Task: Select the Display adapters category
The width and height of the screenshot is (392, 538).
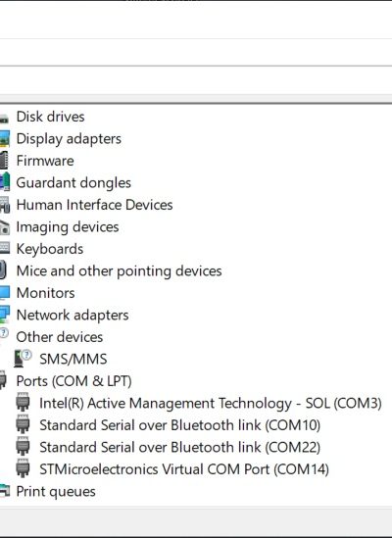Action: coord(69,139)
